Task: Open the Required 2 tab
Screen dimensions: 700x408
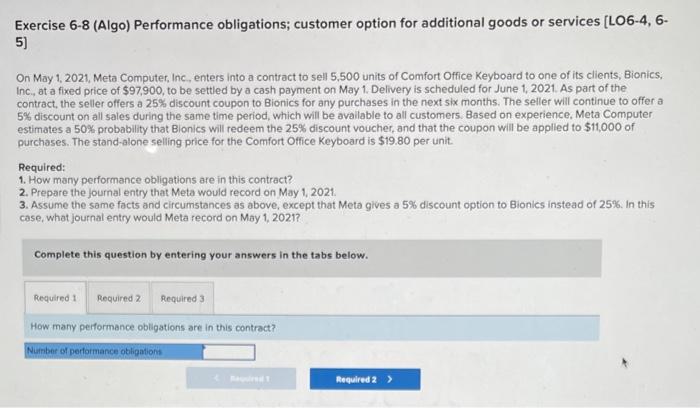Action: pyautogui.click(x=119, y=298)
